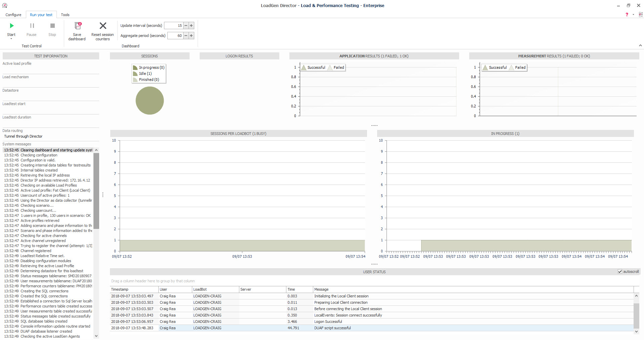Screen dimensions: 644x340
Task: Sort by Message column header
Action: [473, 289]
